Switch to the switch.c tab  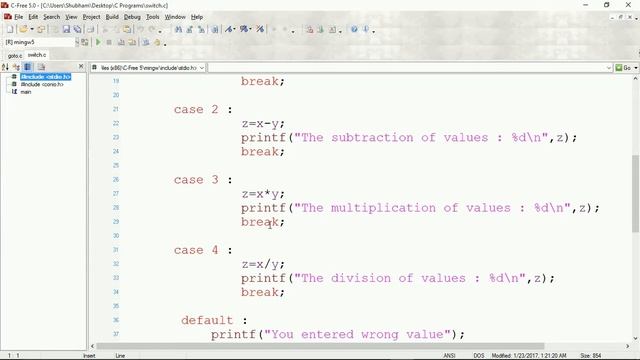click(x=37, y=55)
